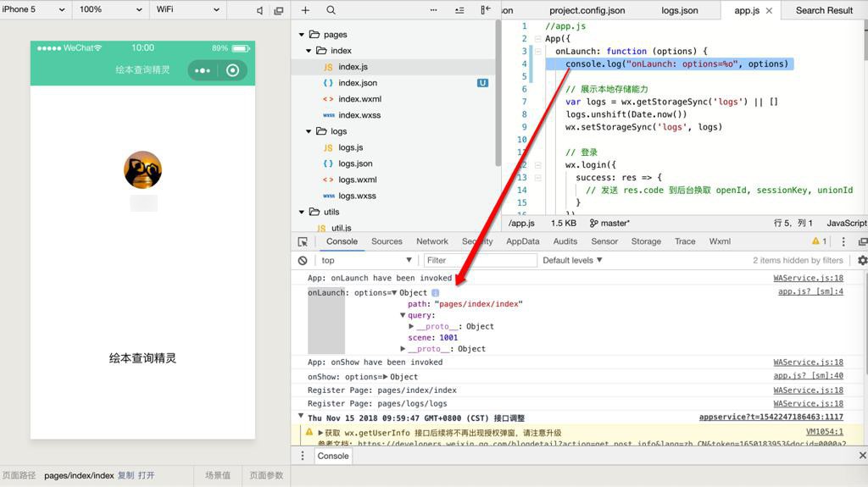Open the file tree more options ellipsis
The width and height of the screenshot is (868, 487).
pos(433,10)
